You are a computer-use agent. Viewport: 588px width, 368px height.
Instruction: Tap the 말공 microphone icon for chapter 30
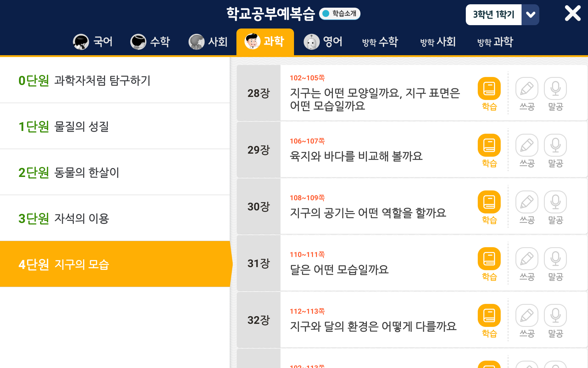[555, 202]
